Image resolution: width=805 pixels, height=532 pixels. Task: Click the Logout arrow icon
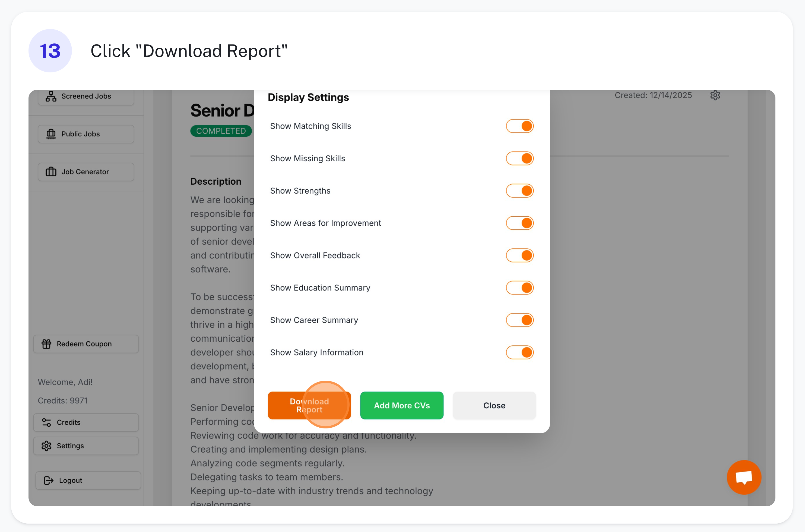point(49,480)
